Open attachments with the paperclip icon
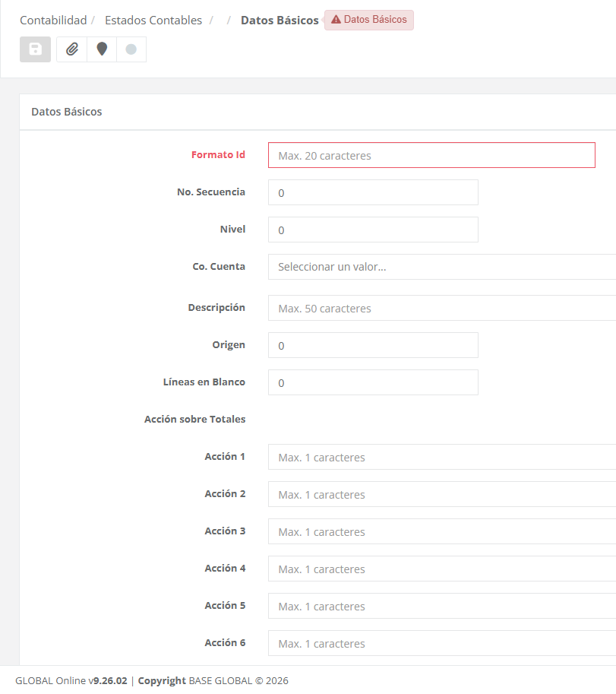 (71, 49)
